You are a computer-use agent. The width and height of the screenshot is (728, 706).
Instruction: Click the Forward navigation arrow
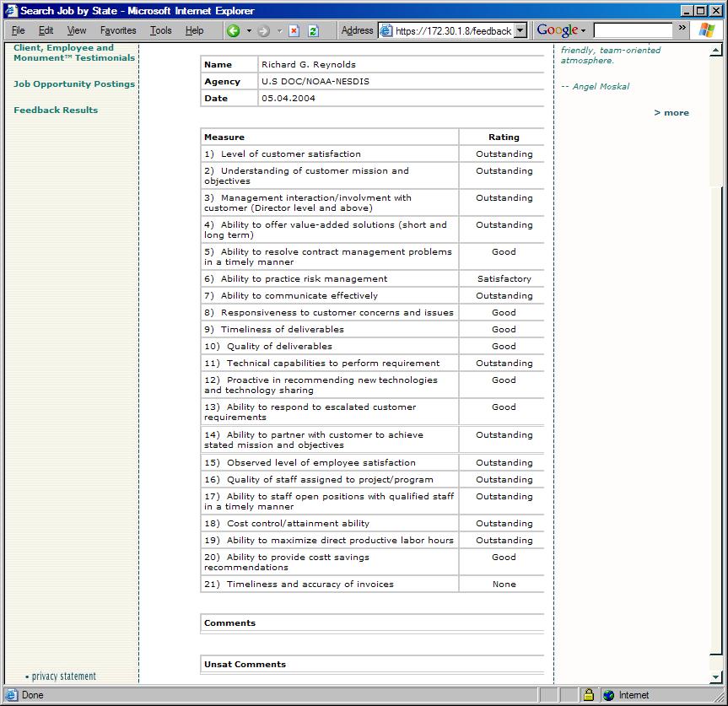coord(263,30)
